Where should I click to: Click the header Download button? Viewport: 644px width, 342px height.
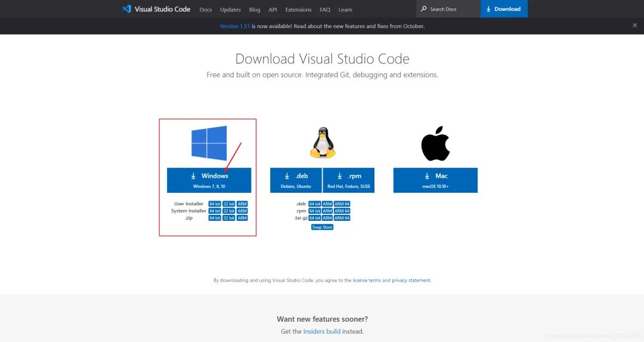click(504, 8)
